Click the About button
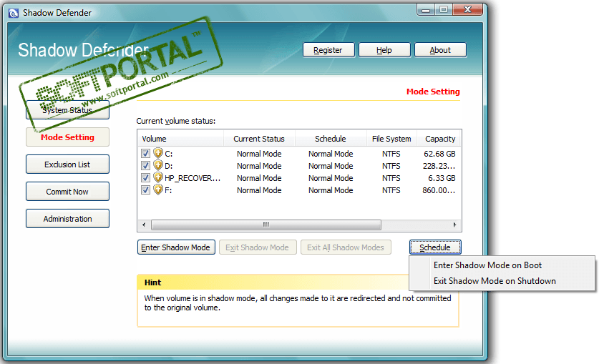599x364 pixels. pos(440,50)
